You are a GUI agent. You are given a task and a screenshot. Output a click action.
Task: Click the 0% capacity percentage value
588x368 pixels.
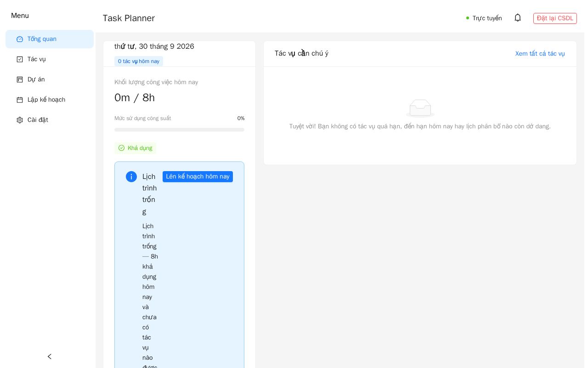[x=241, y=119]
